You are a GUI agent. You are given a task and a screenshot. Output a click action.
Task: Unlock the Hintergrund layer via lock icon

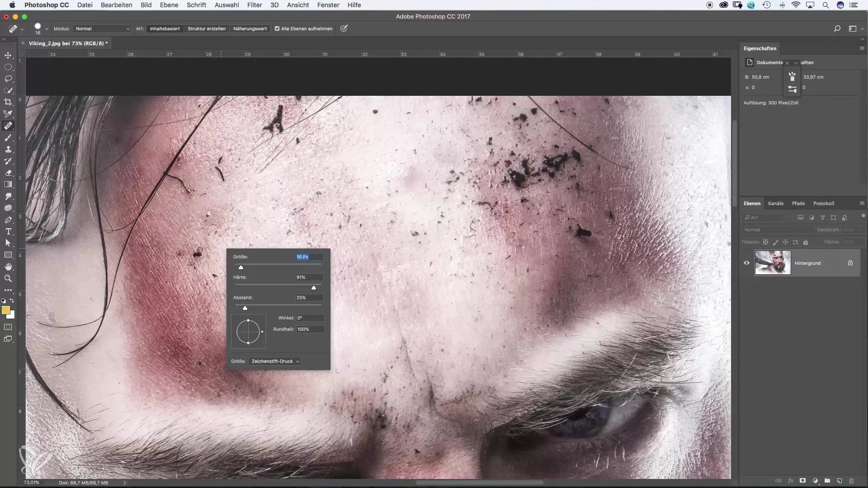tap(850, 263)
